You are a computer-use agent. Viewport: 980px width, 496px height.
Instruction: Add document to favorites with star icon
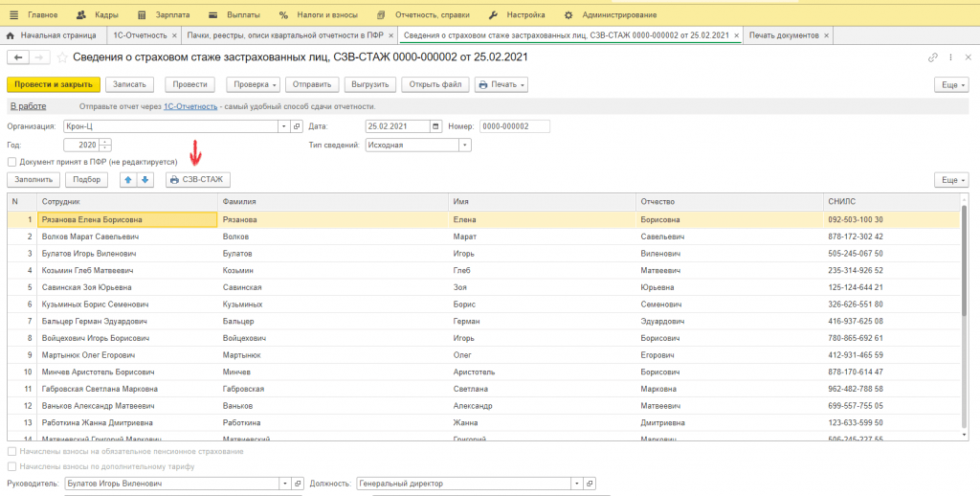tap(64, 57)
